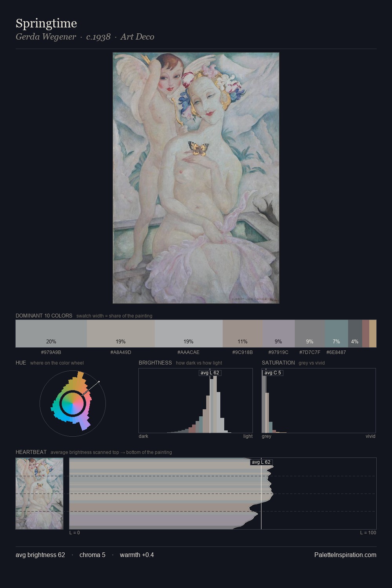Click the 'avg L 62' brightness histogram label

click(x=210, y=373)
